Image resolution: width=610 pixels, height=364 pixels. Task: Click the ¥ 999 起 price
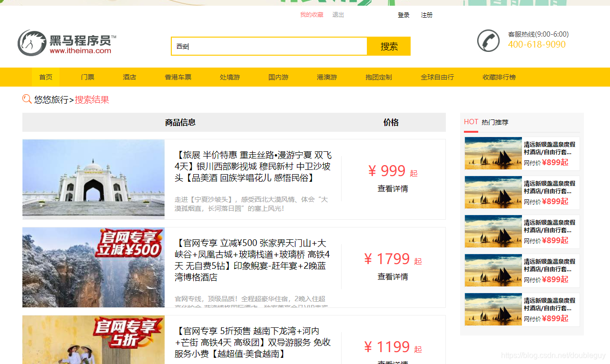pos(393,171)
